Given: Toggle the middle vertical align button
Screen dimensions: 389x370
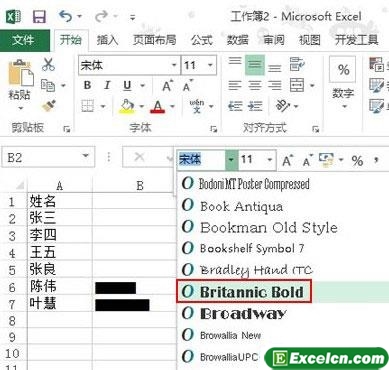Looking at the screenshot, I should (x=255, y=65).
